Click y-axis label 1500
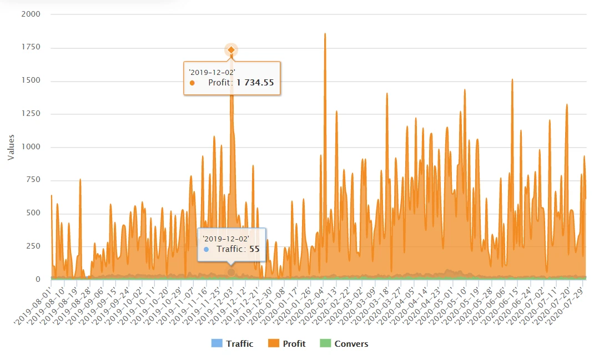Screen dimensions: 604x364 point(31,80)
